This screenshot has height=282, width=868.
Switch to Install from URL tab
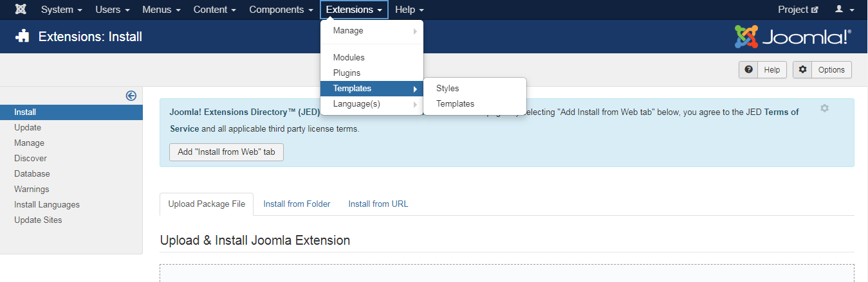pos(378,204)
